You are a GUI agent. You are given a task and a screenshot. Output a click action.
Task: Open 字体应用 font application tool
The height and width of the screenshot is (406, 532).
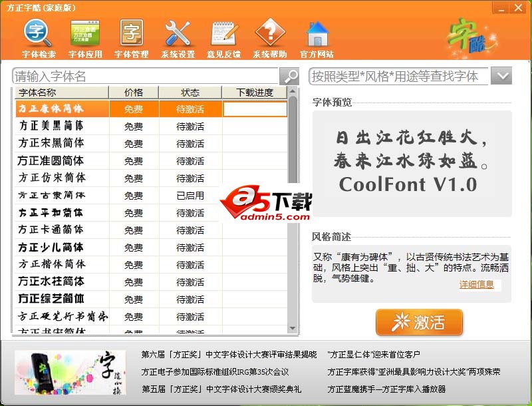[85, 39]
